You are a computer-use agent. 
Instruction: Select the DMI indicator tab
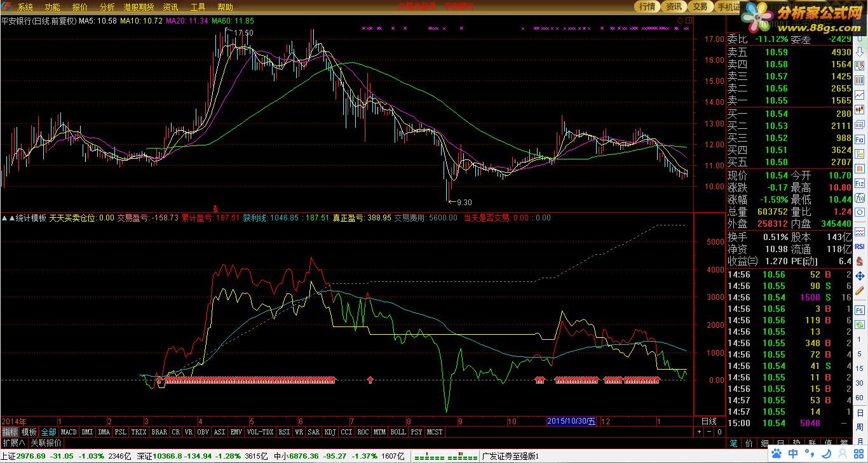(x=88, y=432)
